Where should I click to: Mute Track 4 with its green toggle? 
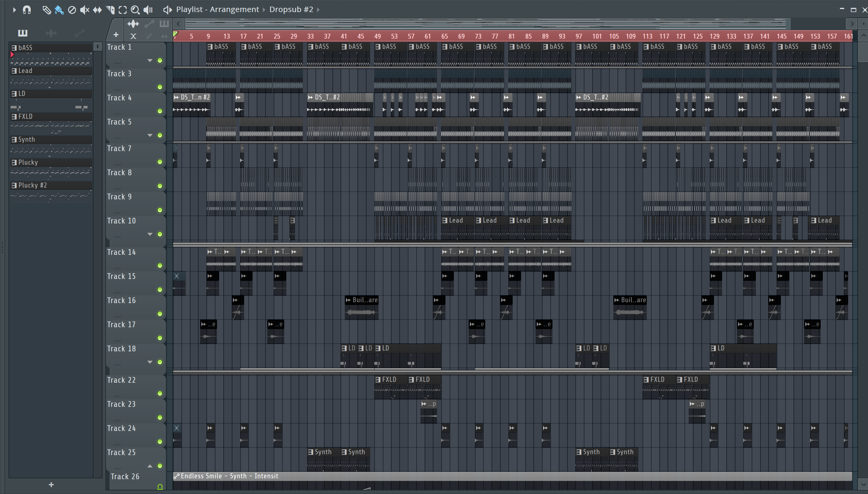pos(160,111)
